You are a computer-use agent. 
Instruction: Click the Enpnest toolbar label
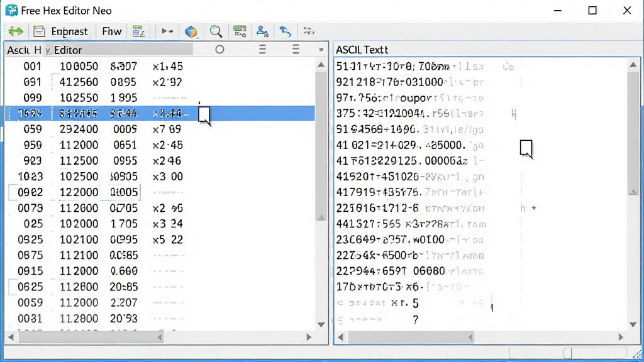coord(69,31)
